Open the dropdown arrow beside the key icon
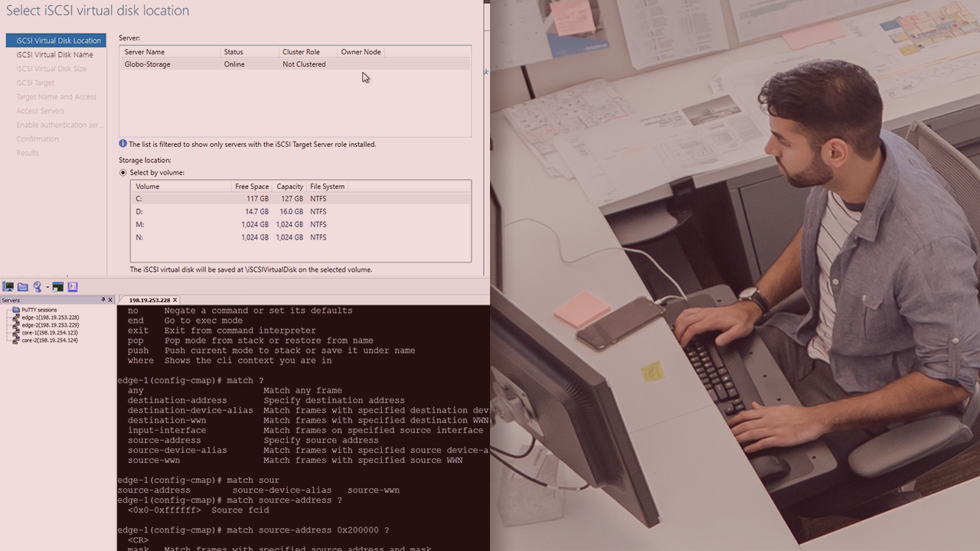The width and height of the screenshot is (980, 551). pyautogui.click(x=47, y=288)
